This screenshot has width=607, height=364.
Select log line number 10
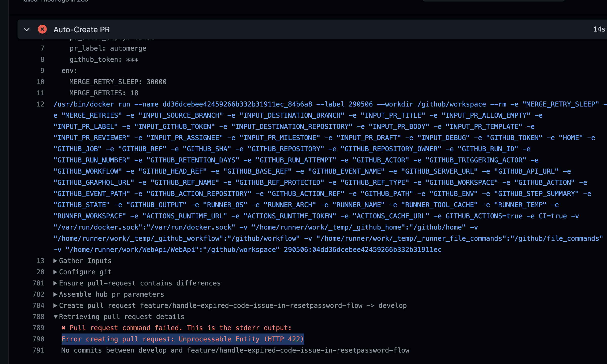[40, 82]
